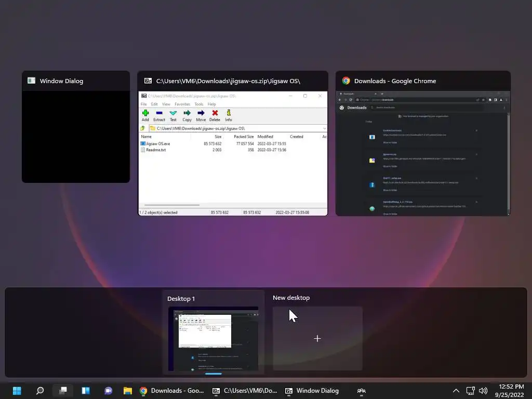Screen dimensions: 532x399
Task: Open the Tools menu in 7-Zip
Action: [199, 104]
